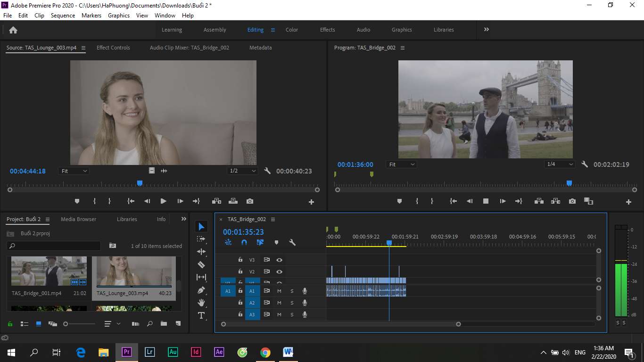Toggle Snap in the timeline
Image resolution: width=644 pixels, height=362 pixels.
coord(244,242)
